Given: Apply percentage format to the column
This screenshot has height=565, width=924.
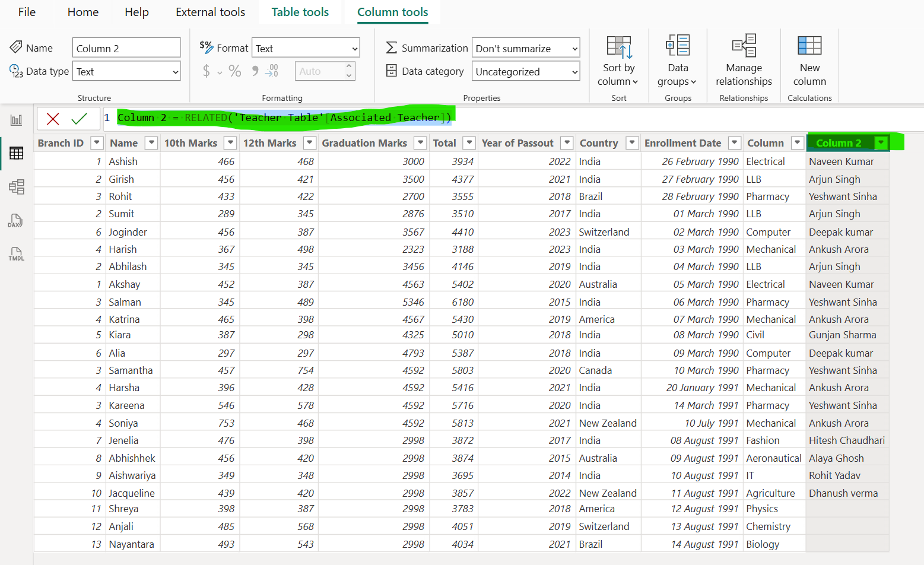Looking at the screenshot, I should 235,71.
